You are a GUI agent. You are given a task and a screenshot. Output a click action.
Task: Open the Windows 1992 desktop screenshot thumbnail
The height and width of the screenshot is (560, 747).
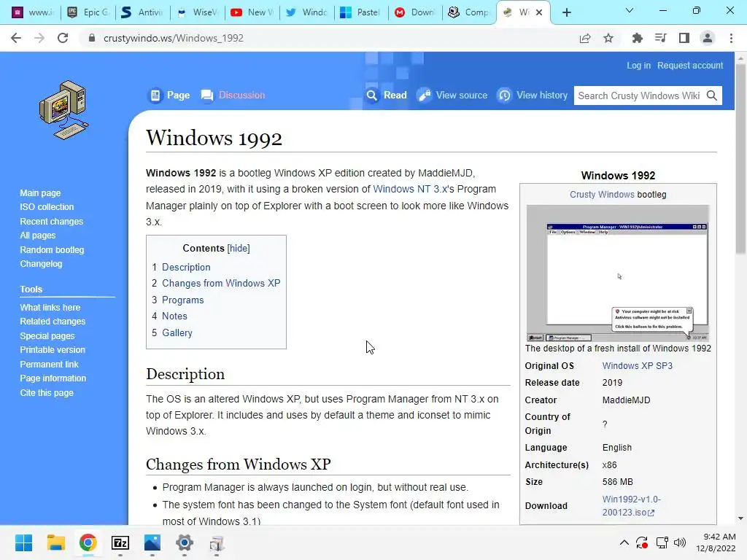pyautogui.click(x=618, y=273)
